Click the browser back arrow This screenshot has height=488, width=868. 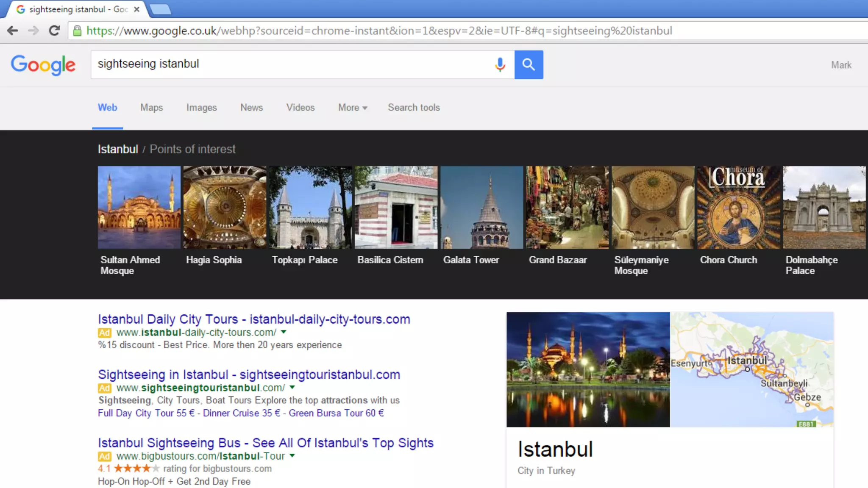[x=13, y=30]
